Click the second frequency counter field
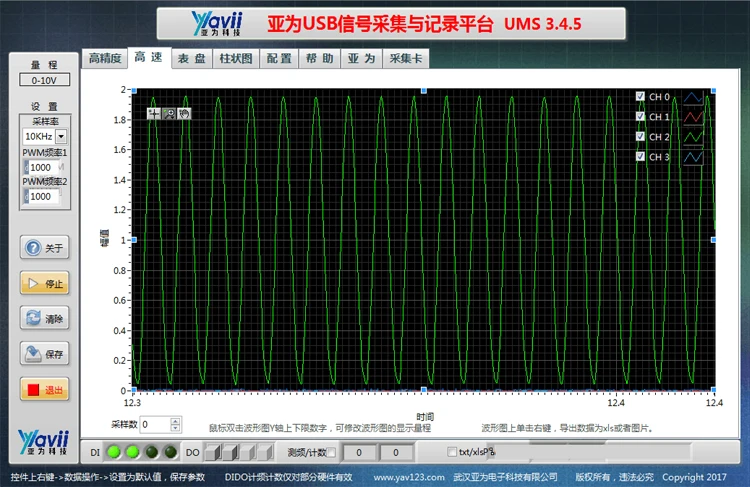 [x=396, y=453]
